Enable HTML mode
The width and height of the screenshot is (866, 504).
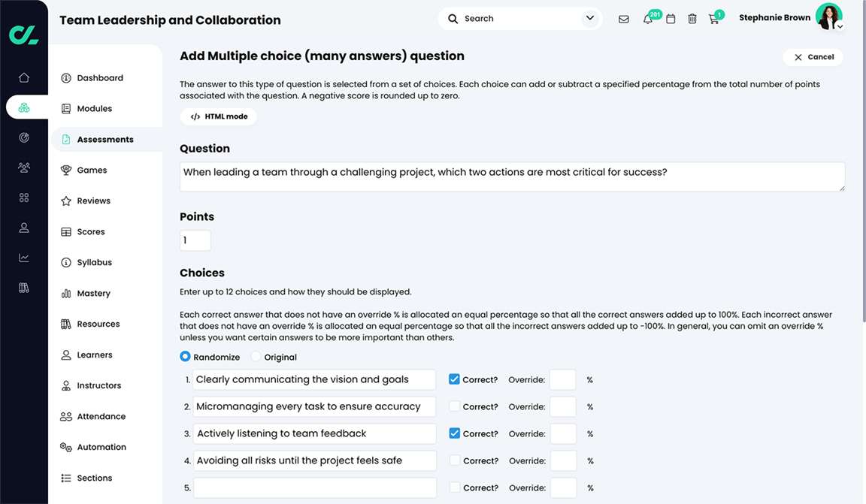click(218, 116)
